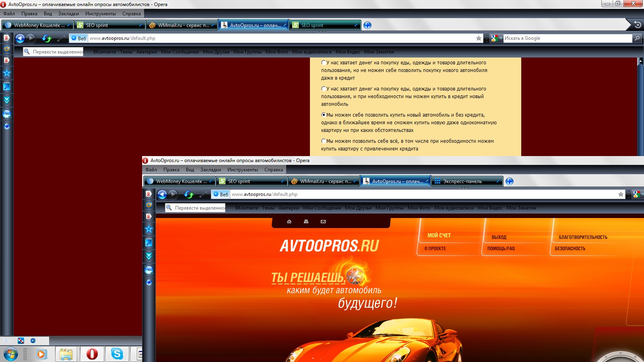This screenshot has height=362, width=644.
Task: Open МОЙ СЧЕТ link on AvtoOpros page
Action: 439,235
